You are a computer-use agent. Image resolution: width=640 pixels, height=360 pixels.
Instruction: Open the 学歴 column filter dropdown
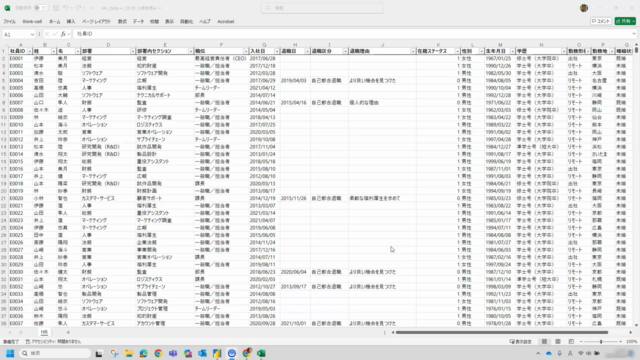point(564,51)
